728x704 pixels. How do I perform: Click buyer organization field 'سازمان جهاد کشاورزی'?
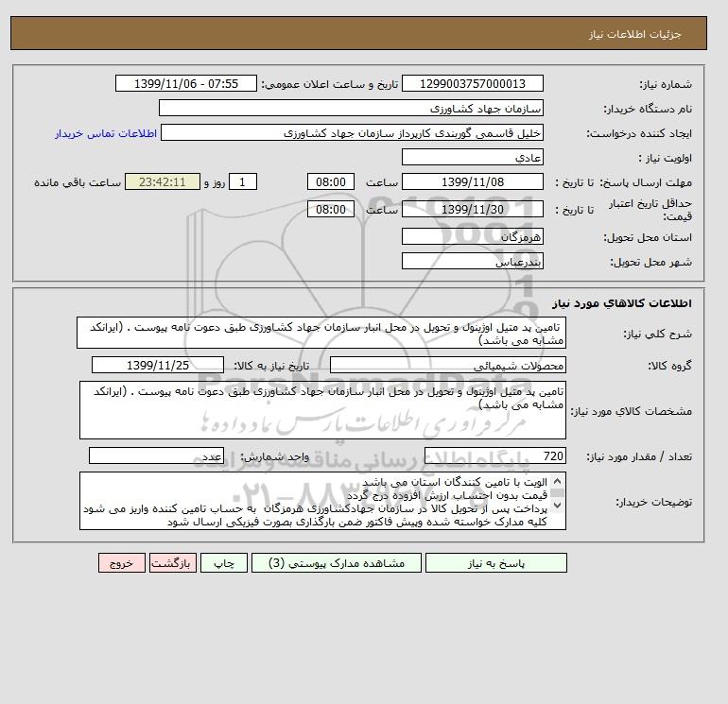(351, 108)
